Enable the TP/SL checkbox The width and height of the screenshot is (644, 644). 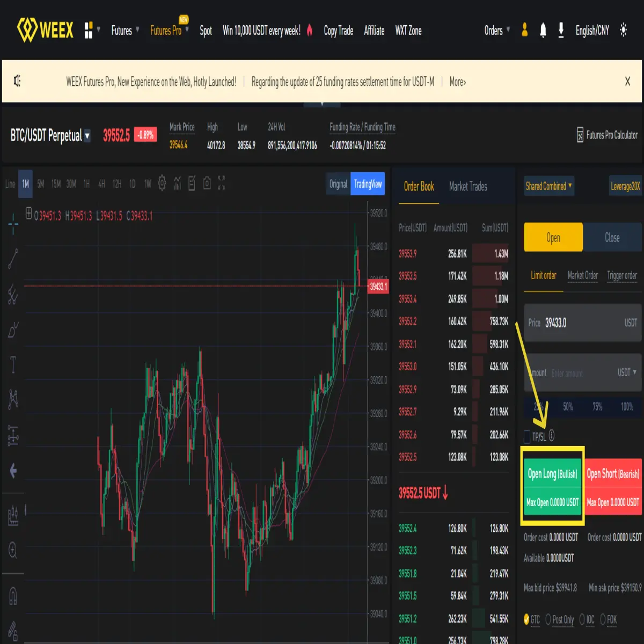point(527,436)
